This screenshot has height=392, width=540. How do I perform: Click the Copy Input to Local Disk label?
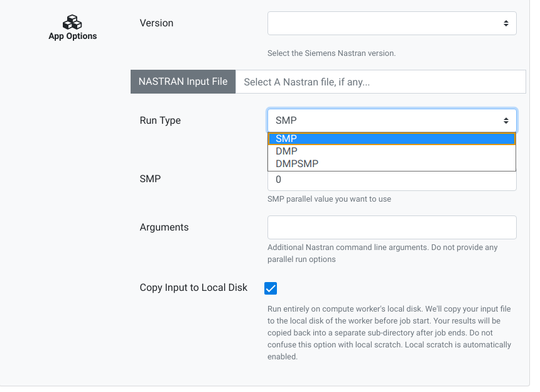[193, 288]
